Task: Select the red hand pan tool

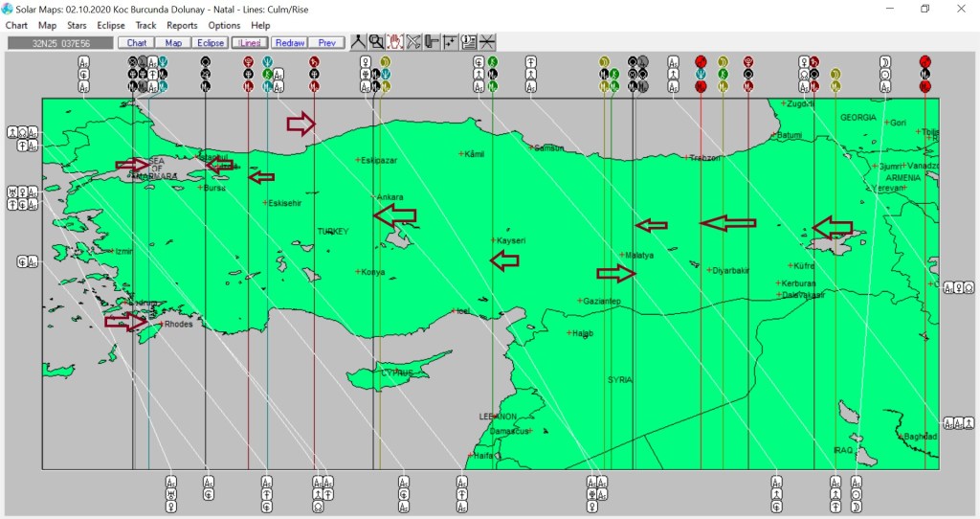Action: tap(395, 42)
